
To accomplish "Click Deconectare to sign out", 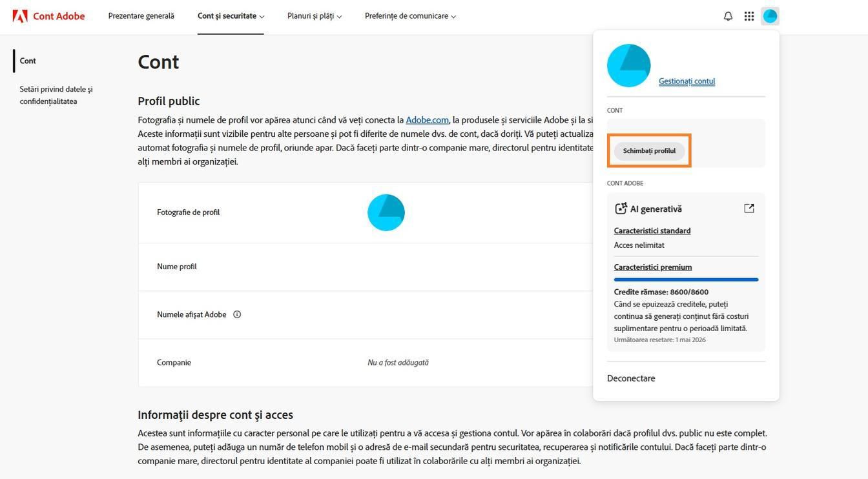I will 631,378.
